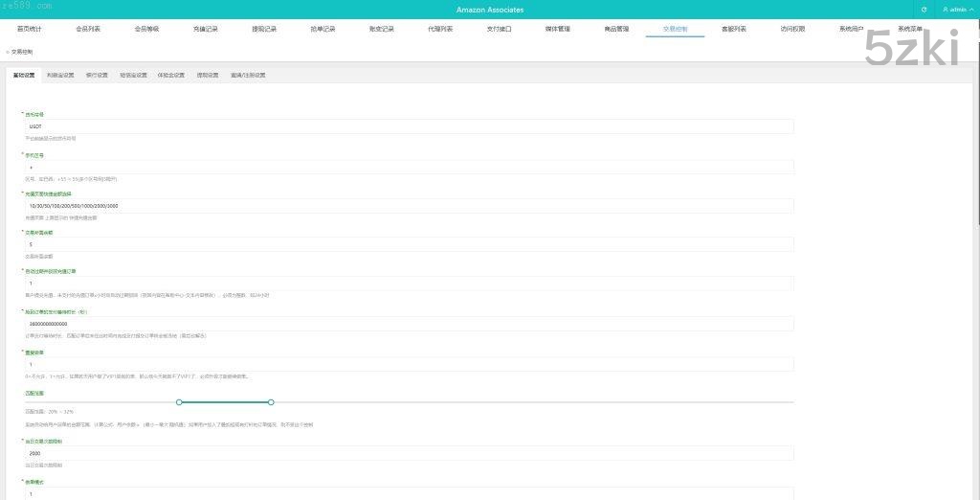Select the 邀请/注册设置 tab
This screenshot has height=500, width=980.
248,75
